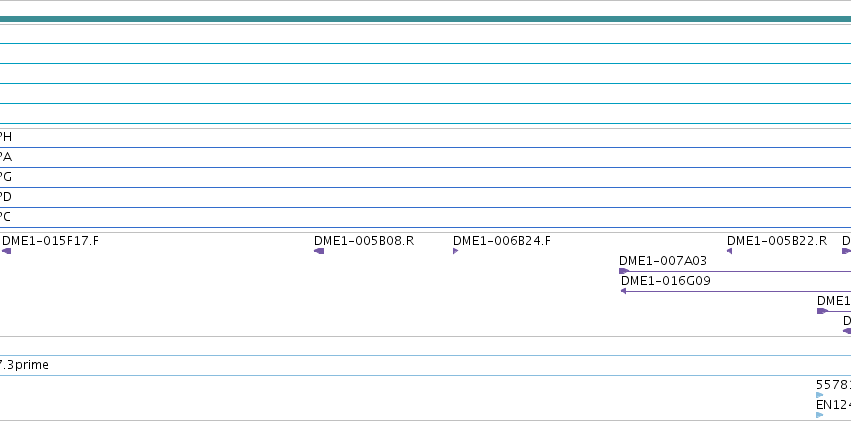The width and height of the screenshot is (851, 421).
Task: Click the 7.3prime track label
Action: (24, 365)
